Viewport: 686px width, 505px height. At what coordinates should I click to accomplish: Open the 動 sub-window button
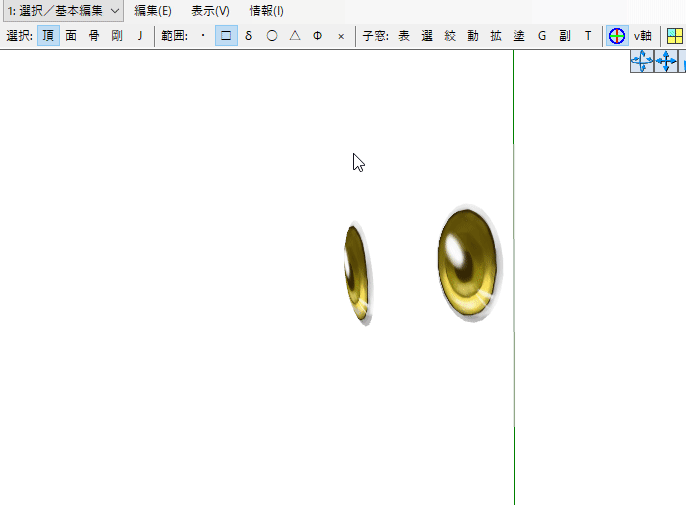(x=472, y=36)
